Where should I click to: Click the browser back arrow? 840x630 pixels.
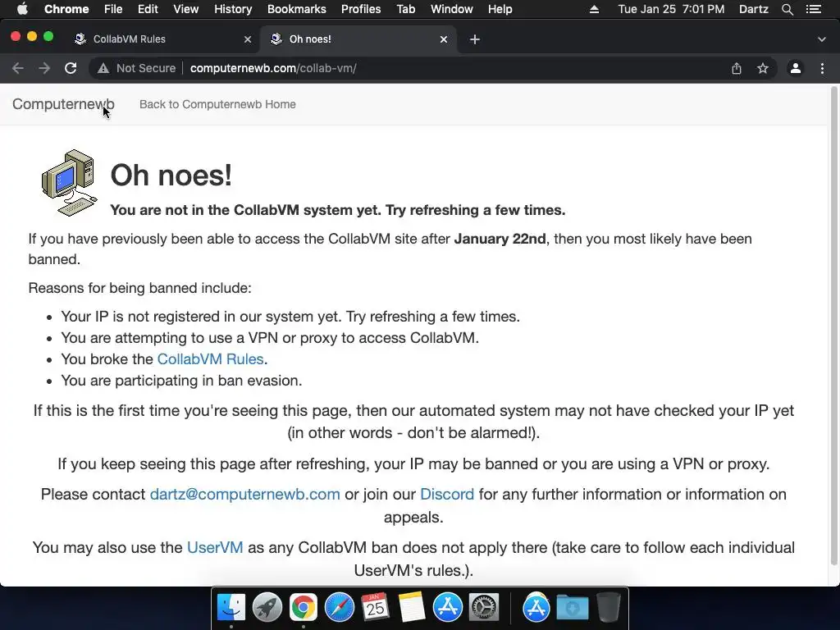(18, 68)
